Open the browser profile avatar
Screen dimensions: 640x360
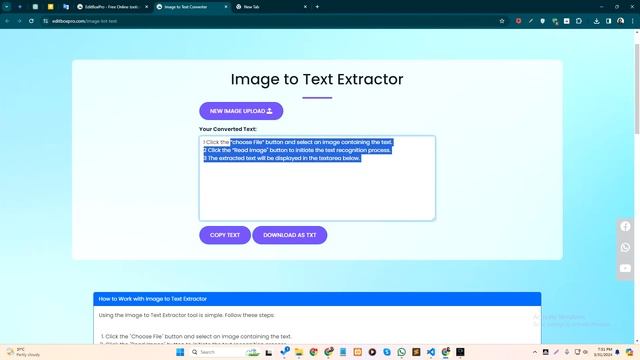[x=620, y=21]
